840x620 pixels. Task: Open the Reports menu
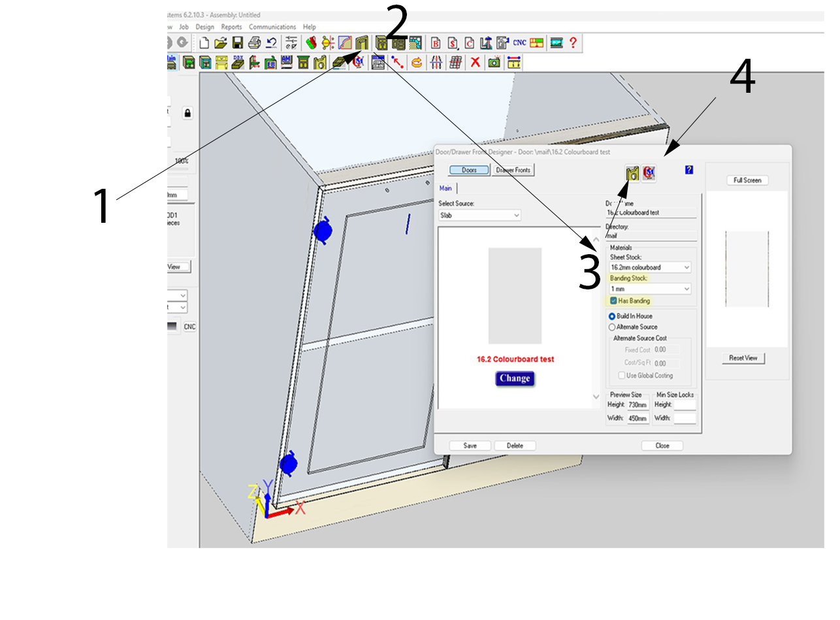coord(231,27)
